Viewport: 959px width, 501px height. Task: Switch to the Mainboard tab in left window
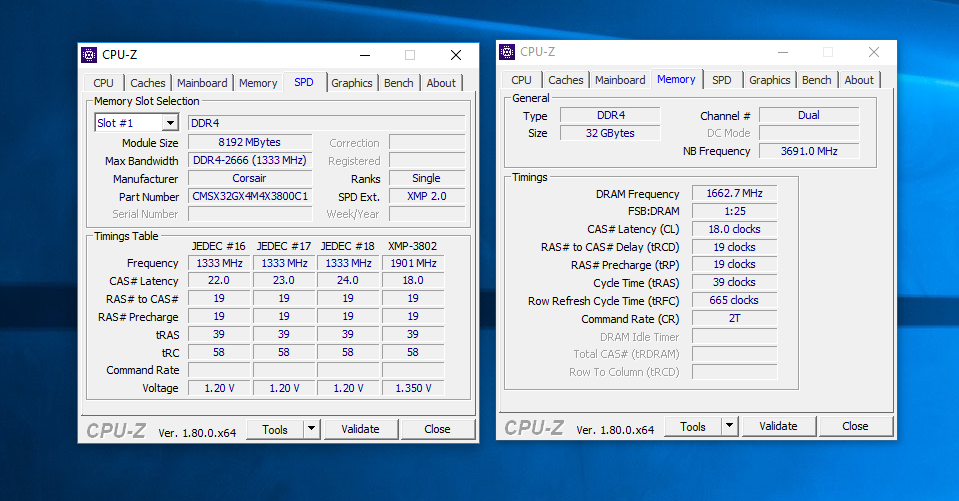[203, 83]
